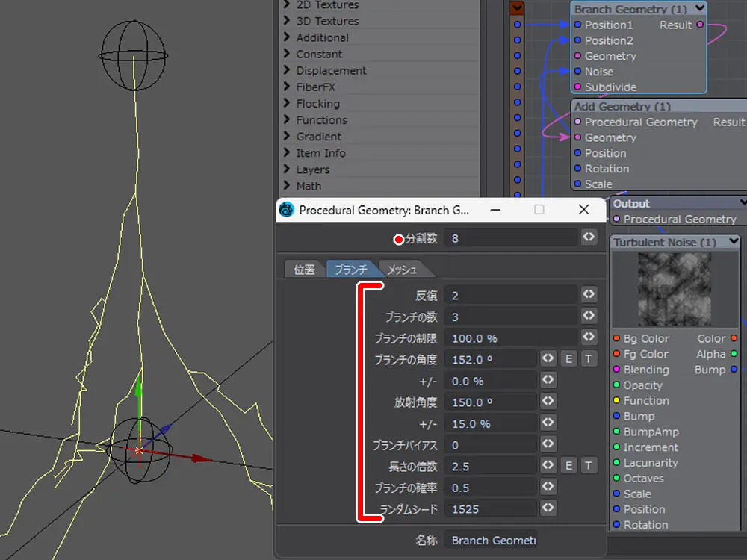Click the Noise input connector on Branch Geometry
The width and height of the screenshot is (747, 560).
tap(577, 72)
